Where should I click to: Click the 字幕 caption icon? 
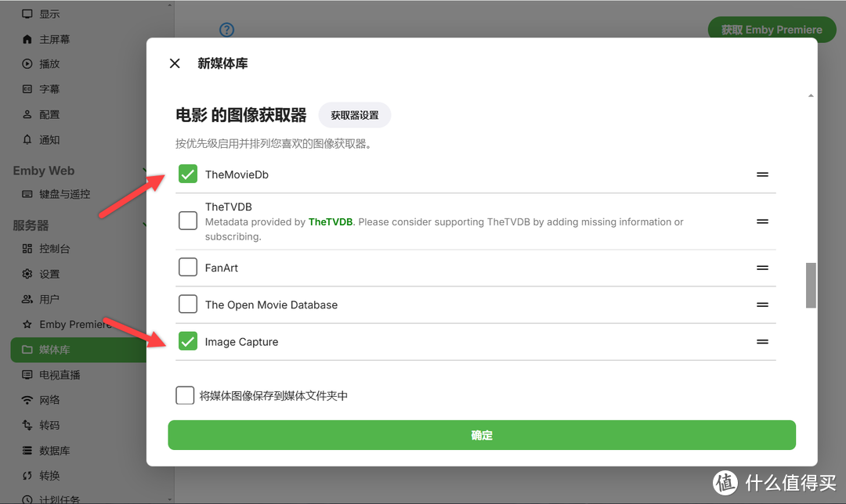[x=27, y=89]
